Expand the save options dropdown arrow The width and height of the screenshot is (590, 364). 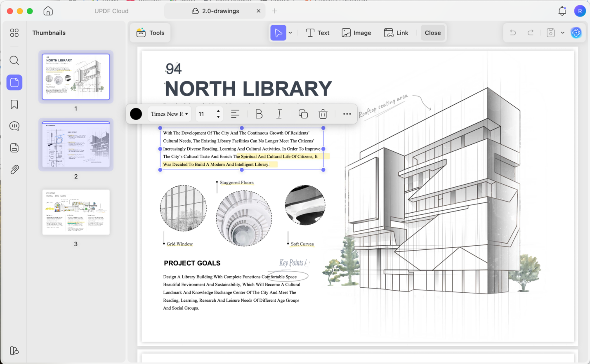pos(562,33)
